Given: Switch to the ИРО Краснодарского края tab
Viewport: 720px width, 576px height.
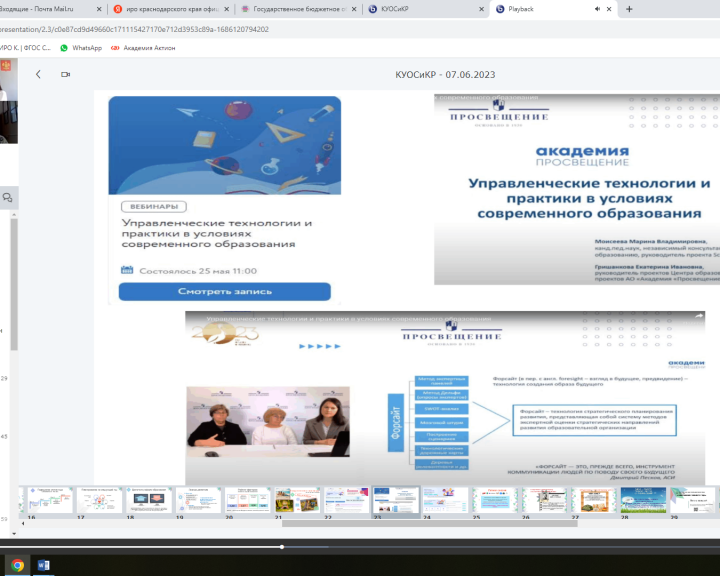Looking at the screenshot, I should [x=170, y=9].
